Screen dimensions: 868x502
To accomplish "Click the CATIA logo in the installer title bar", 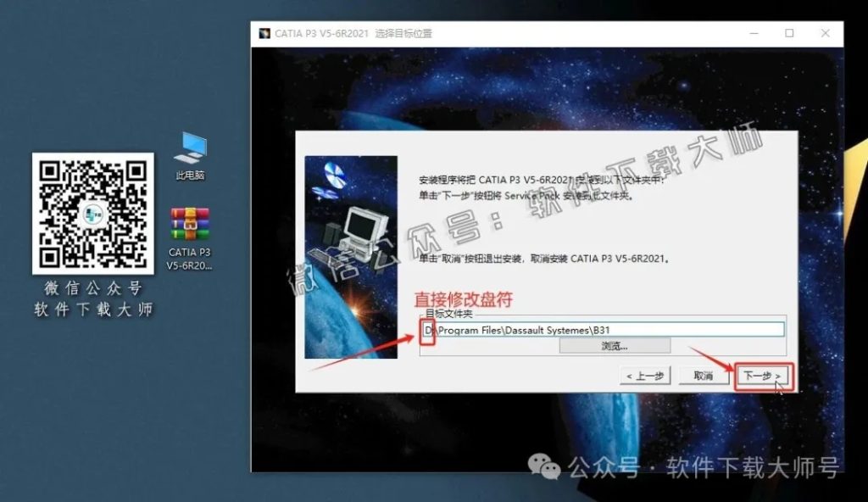I will pos(263,34).
